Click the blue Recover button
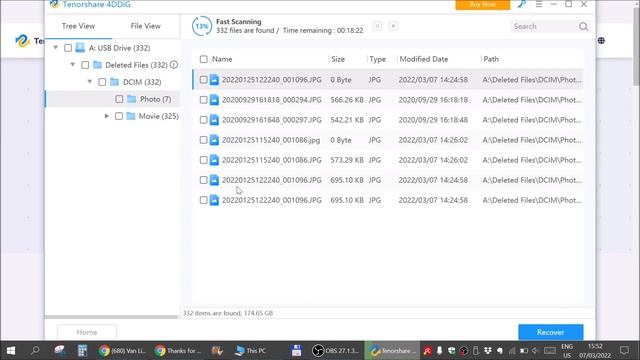This screenshot has height=360, width=640. 551,332
